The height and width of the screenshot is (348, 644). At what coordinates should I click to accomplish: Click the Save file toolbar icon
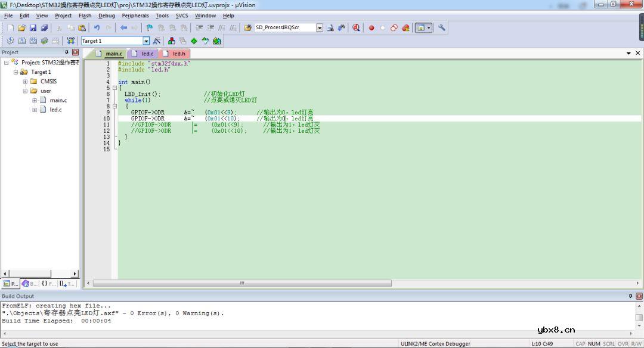pyautogui.click(x=33, y=28)
